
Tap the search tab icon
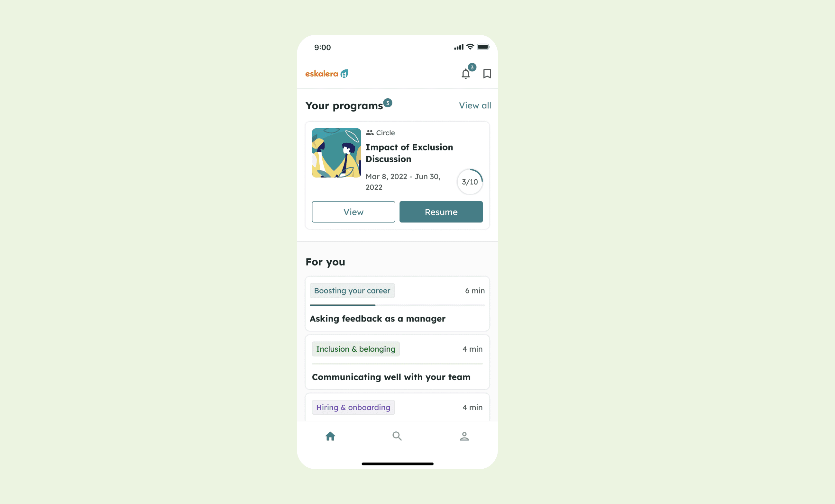click(397, 436)
